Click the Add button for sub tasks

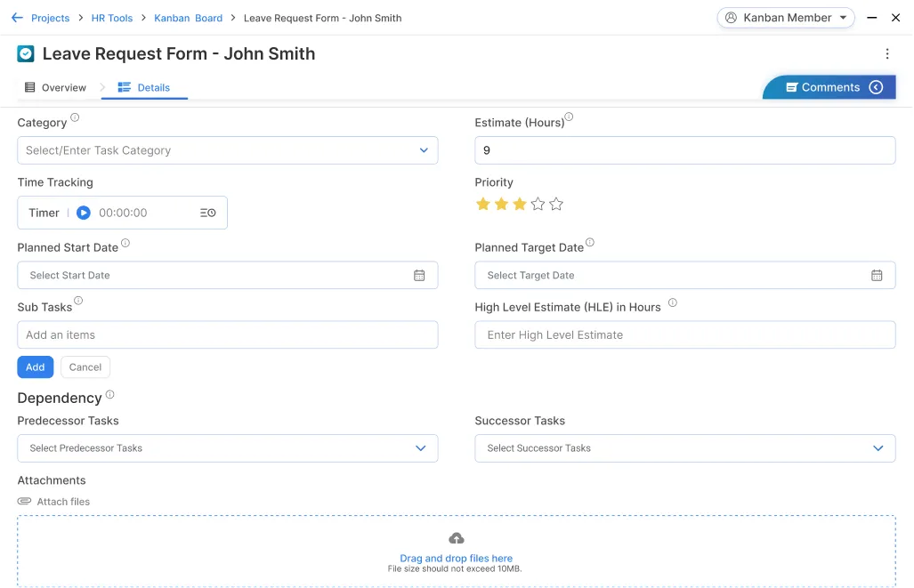coord(36,367)
